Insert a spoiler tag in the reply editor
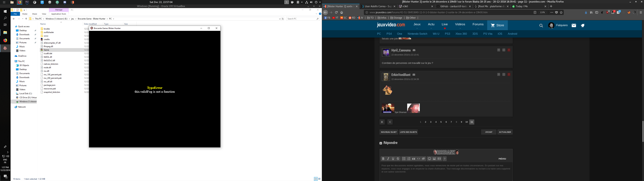Screen dimensions: 644x181 click(423, 159)
